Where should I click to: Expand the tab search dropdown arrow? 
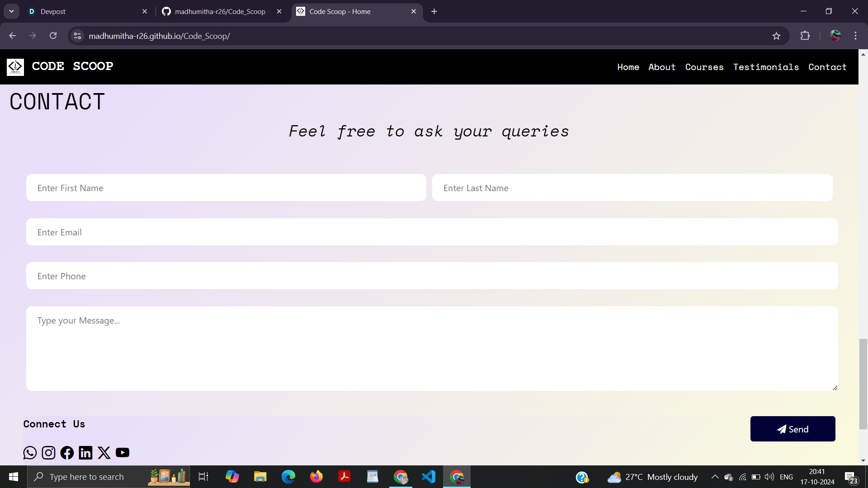click(x=12, y=11)
